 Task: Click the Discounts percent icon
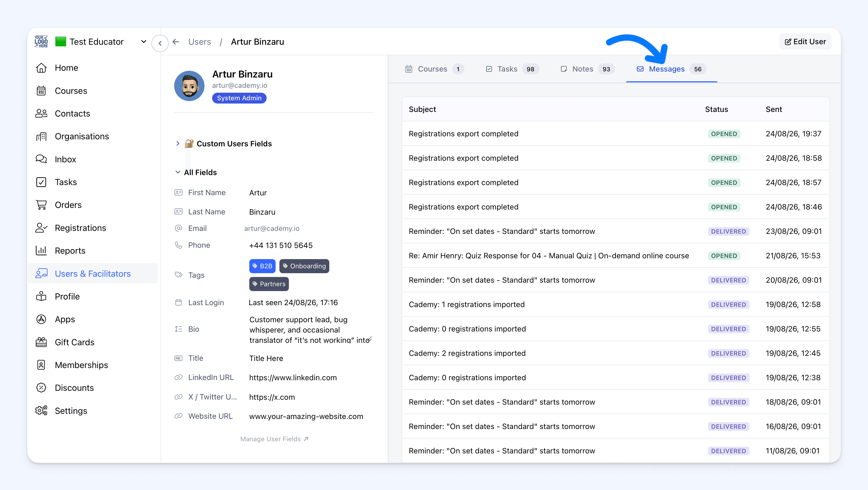41,388
